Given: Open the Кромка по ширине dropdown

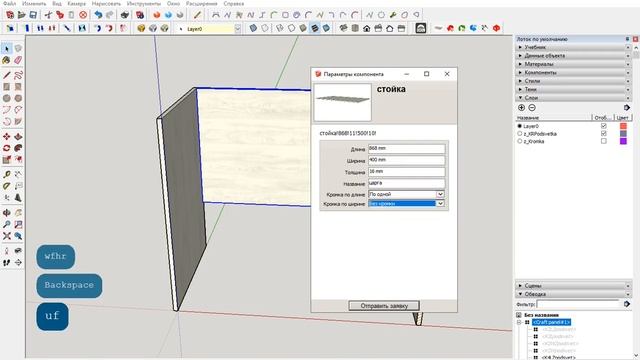Looking at the screenshot, I should [440, 203].
